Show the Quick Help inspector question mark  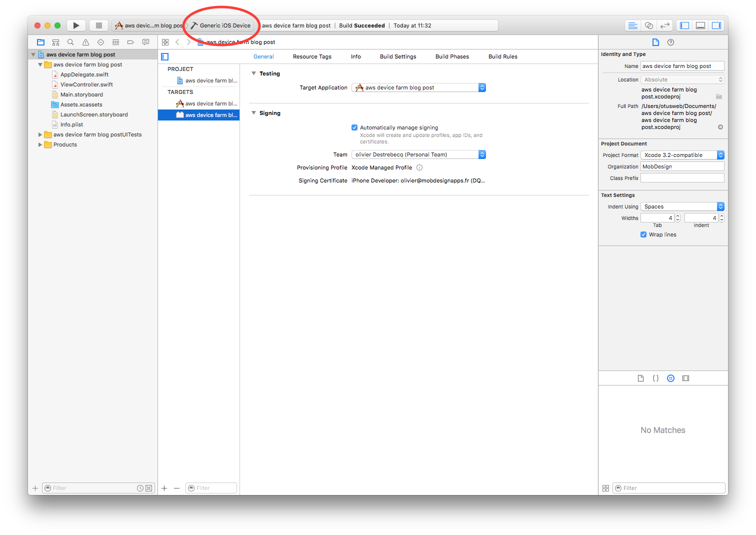(x=670, y=42)
